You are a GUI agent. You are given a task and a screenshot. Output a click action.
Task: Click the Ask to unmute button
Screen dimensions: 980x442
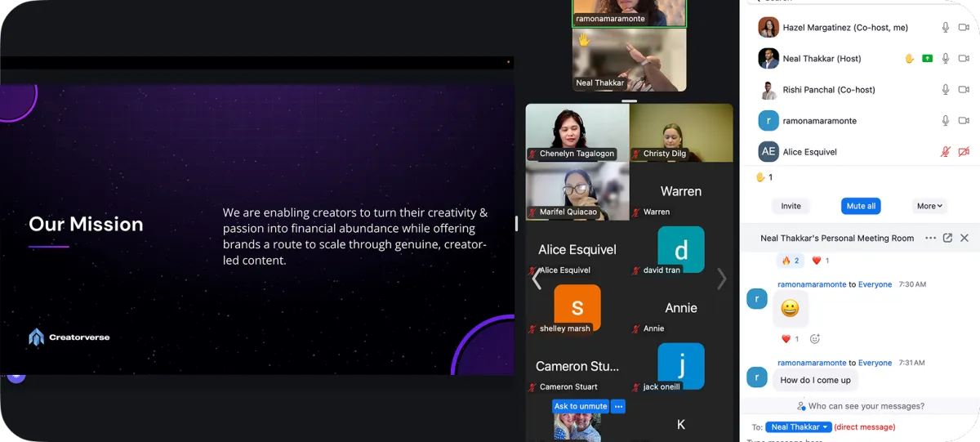point(581,406)
